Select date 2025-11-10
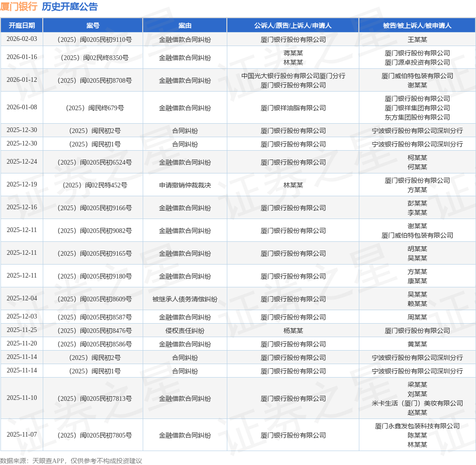The image size is (476, 465). click(22, 398)
